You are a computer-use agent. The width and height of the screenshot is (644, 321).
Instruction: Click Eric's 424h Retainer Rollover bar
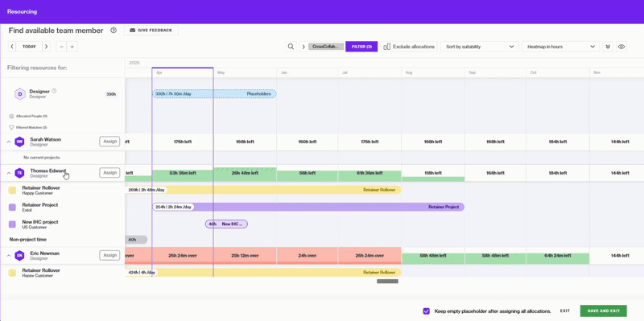(x=263, y=273)
